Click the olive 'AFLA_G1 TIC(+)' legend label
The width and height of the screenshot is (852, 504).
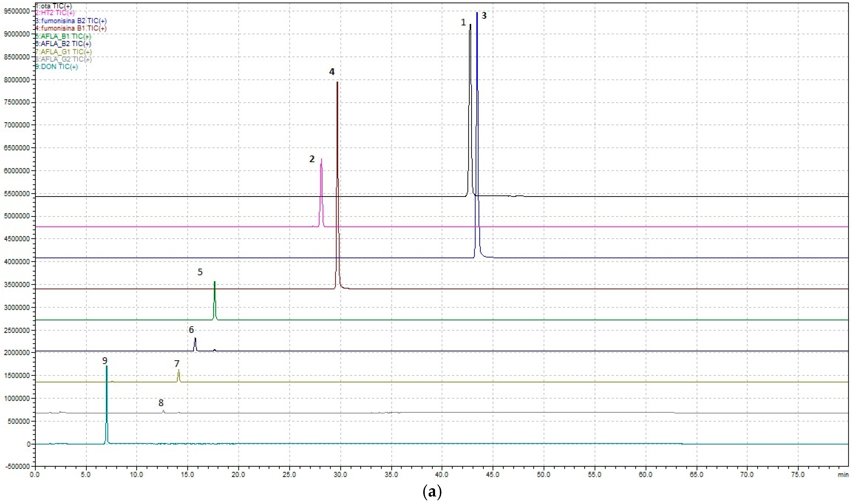click(64, 52)
